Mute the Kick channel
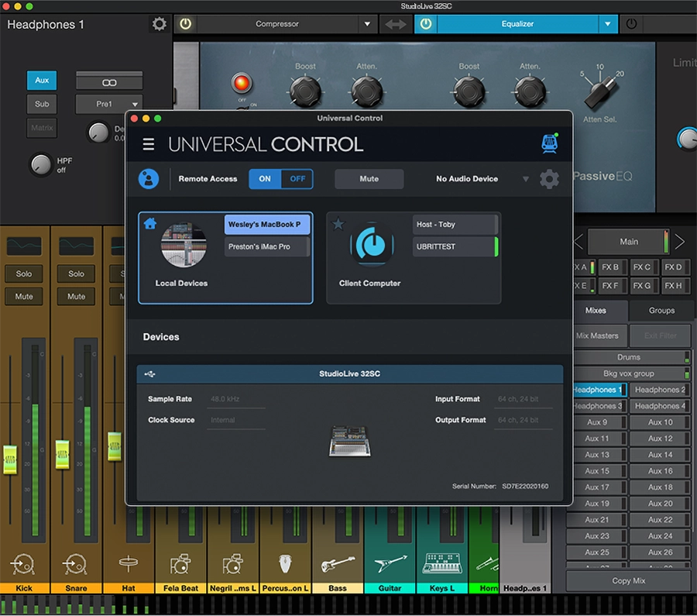Image resolution: width=697 pixels, height=616 pixels. (x=24, y=297)
